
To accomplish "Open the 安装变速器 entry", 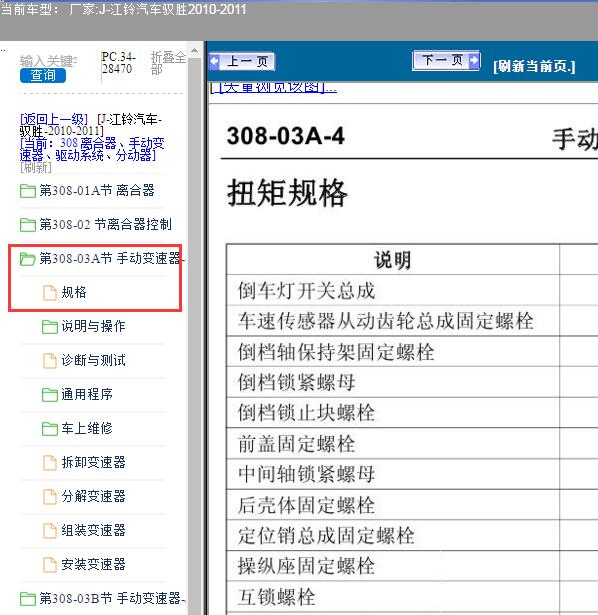I will (x=93, y=565).
